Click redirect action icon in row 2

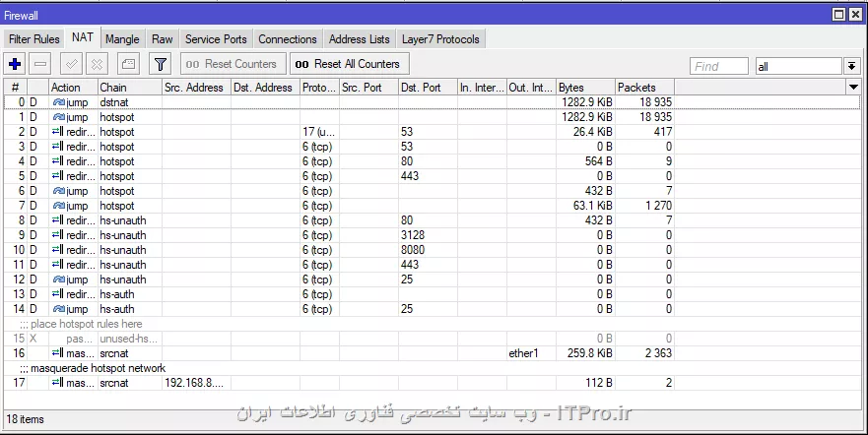click(57, 132)
